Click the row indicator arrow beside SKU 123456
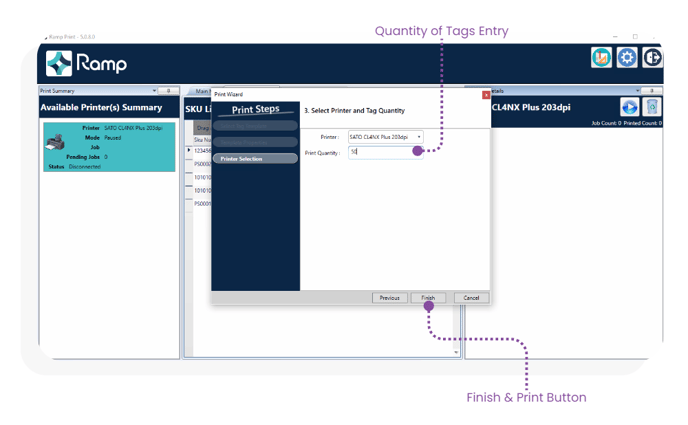This screenshot has height=425, width=688. [189, 150]
